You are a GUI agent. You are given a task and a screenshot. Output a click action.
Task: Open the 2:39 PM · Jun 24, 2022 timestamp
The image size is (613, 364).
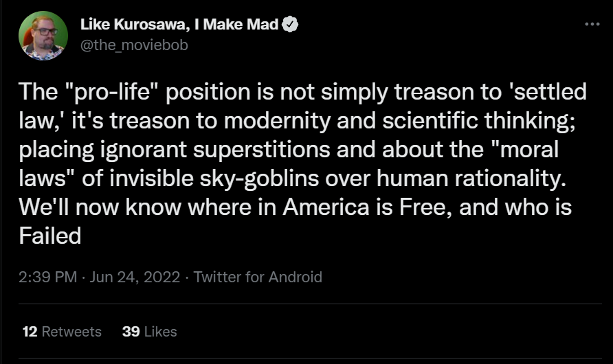click(x=100, y=277)
